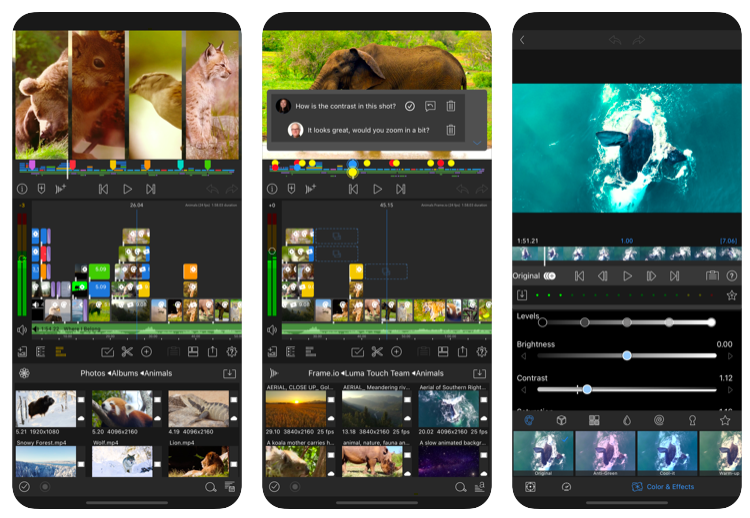Go back using the top-left chevron
Screen dimensions: 750x518
pos(522,40)
